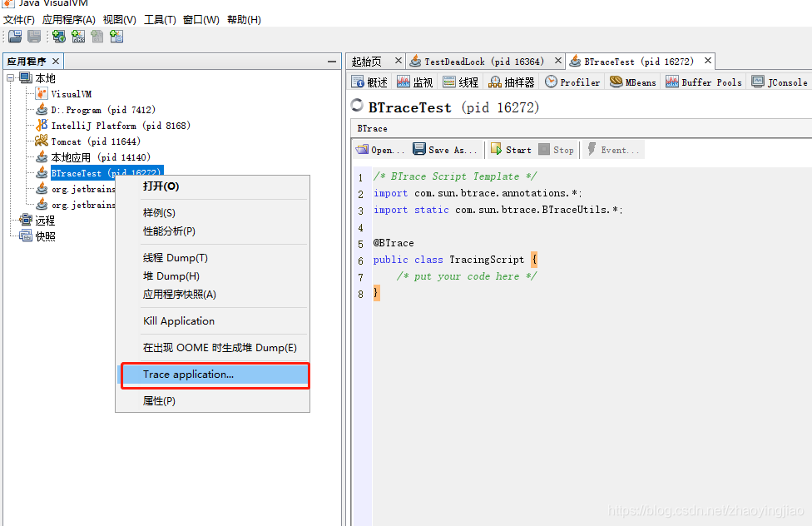Collapse the 本地 tree node
Screen dimensions: 812x526
coord(10,77)
